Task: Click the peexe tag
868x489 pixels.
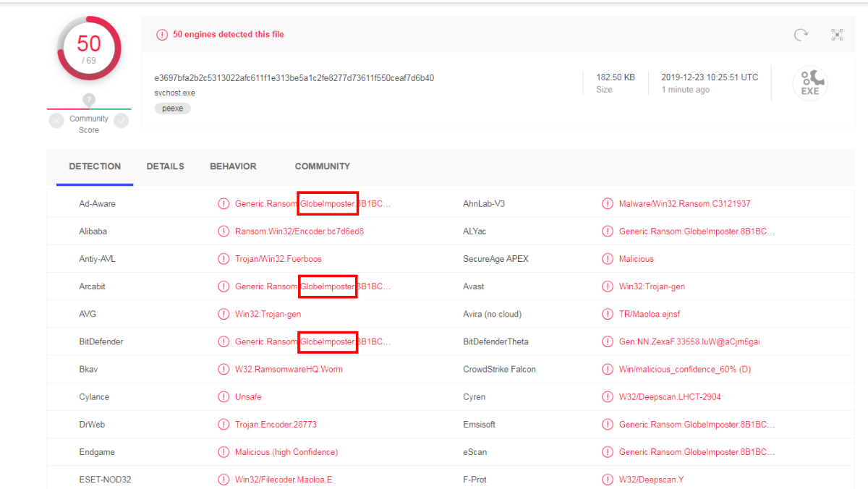Action: point(172,109)
